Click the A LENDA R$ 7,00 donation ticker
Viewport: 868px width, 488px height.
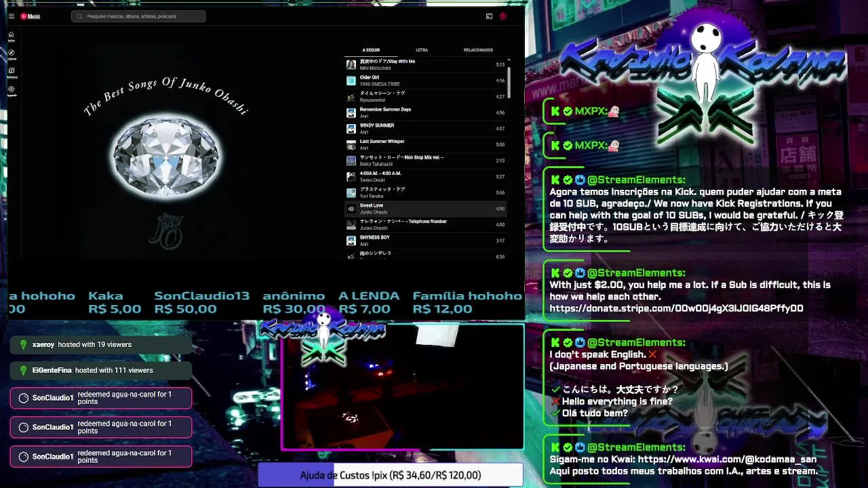coord(369,302)
